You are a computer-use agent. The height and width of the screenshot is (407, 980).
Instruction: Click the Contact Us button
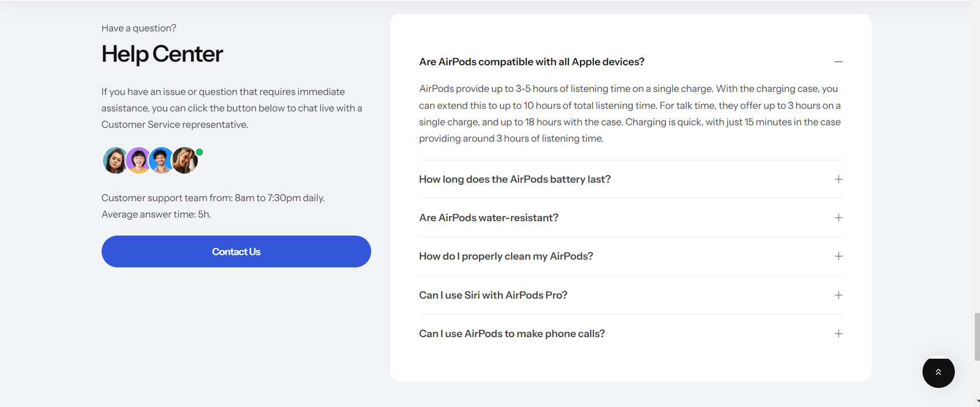(x=236, y=252)
